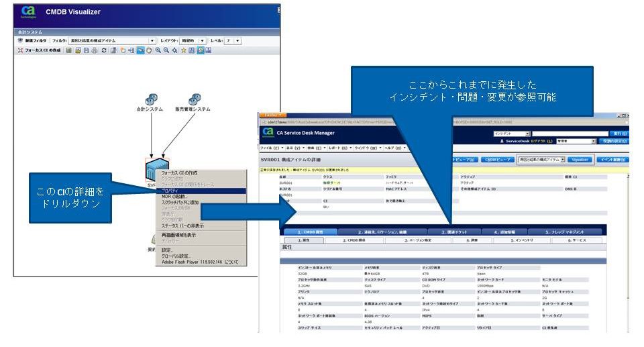Click the tree layout toolbar icon

pos(131,50)
